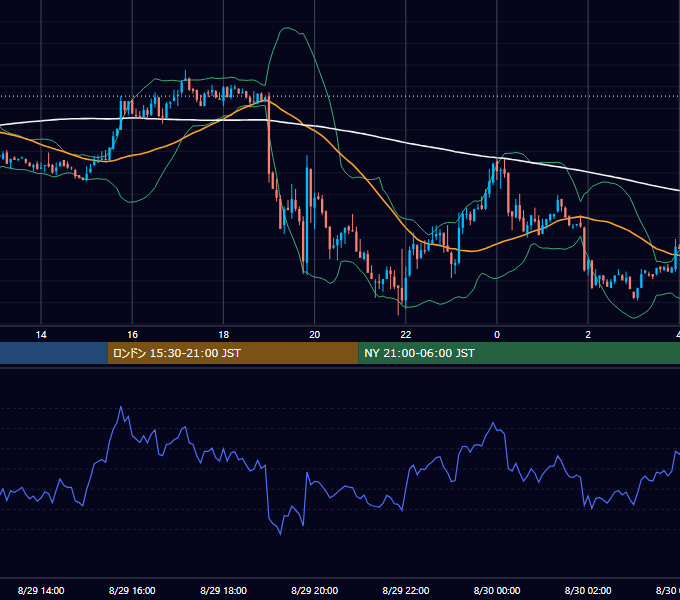The height and width of the screenshot is (600, 680).
Task: Click the 8/29 18:00 label on oscillator axis
Action: 223,590
